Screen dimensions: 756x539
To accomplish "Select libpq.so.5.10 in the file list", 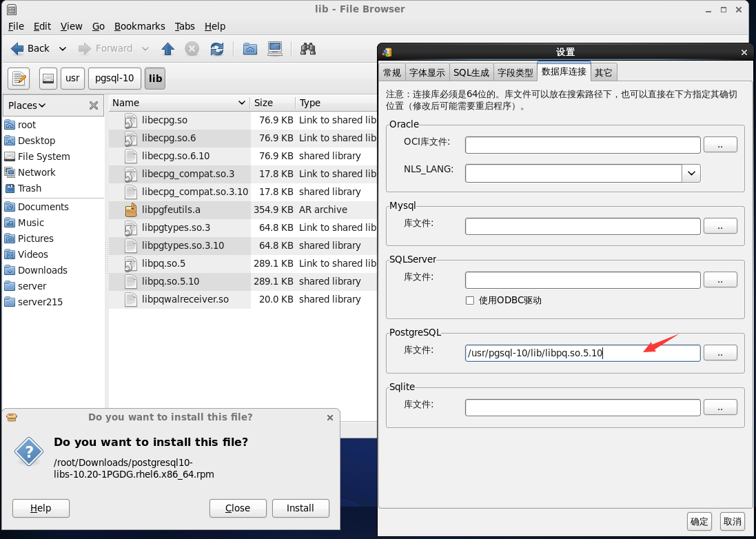I will tap(170, 281).
